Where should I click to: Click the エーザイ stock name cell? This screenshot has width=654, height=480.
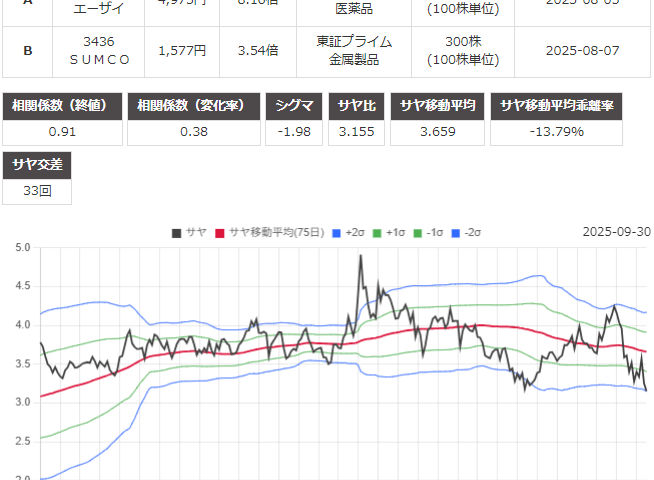98,5
